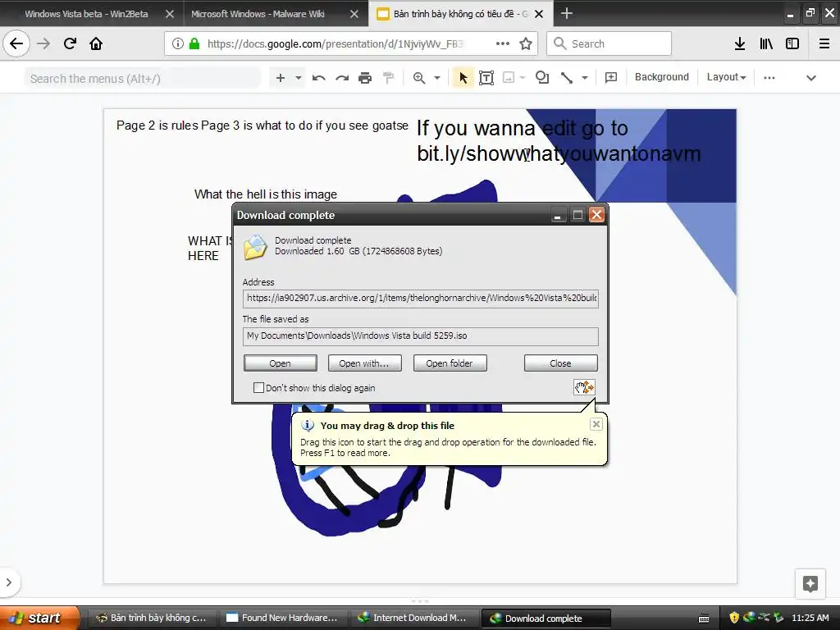This screenshot has width=840, height=630.
Task: Redo the action in Slides toolbar
Action: pyautogui.click(x=342, y=78)
